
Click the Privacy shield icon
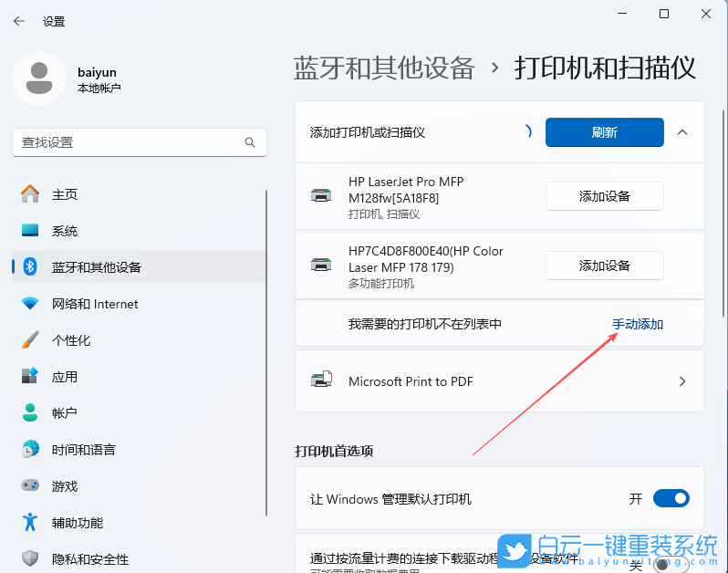[x=30, y=558]
